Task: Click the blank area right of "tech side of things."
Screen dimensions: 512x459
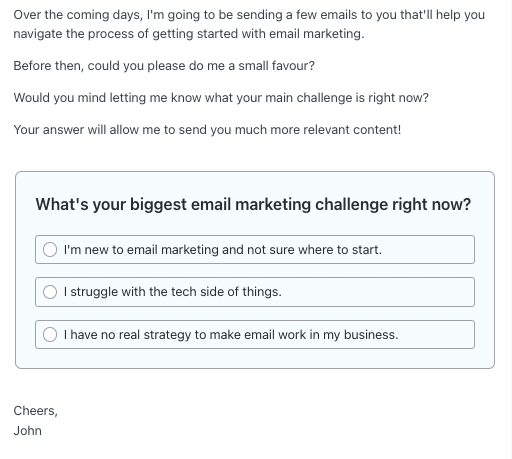Action: [x=377, y=292]
